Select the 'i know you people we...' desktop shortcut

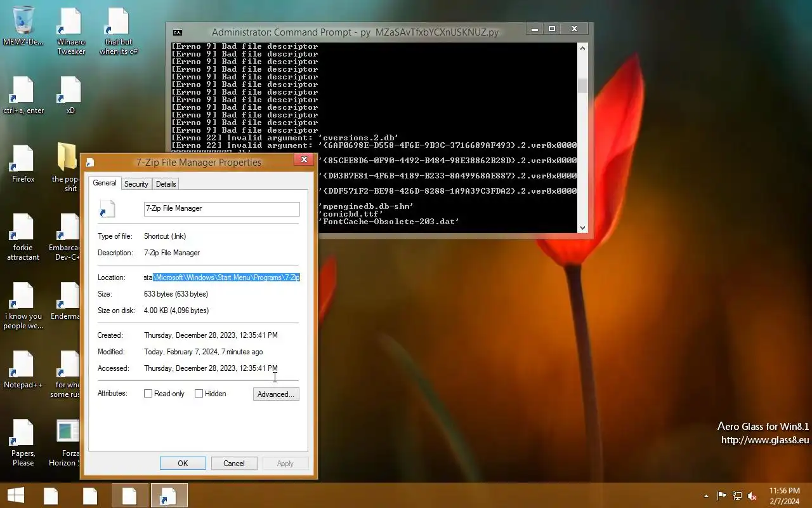point(23,305)
